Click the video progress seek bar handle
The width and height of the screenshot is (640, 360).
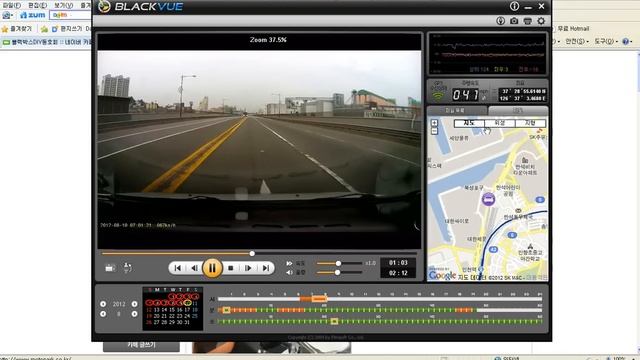(x=252, y=253)
